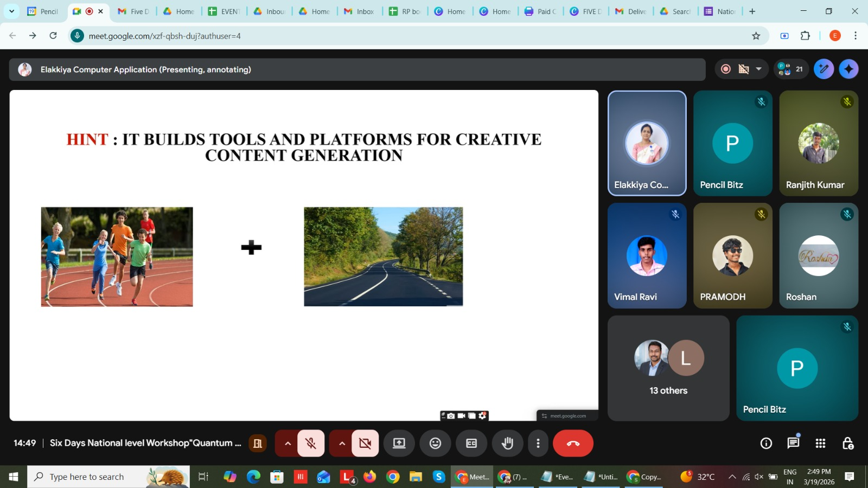The image size is (868, 488).
Task: Toggle closed captions
Action: click(x=471, y=444)
